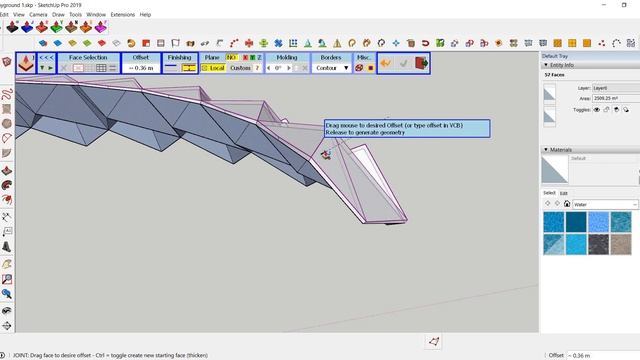This screenshot has height=360, width=640.
Task: Open the View menu
Action: tap(19, 14)
